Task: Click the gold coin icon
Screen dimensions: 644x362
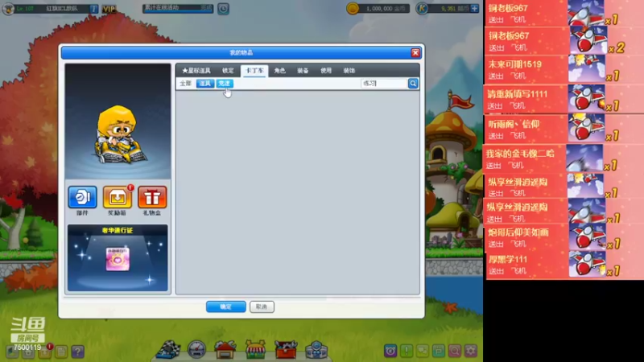Action: coord(353,8)
